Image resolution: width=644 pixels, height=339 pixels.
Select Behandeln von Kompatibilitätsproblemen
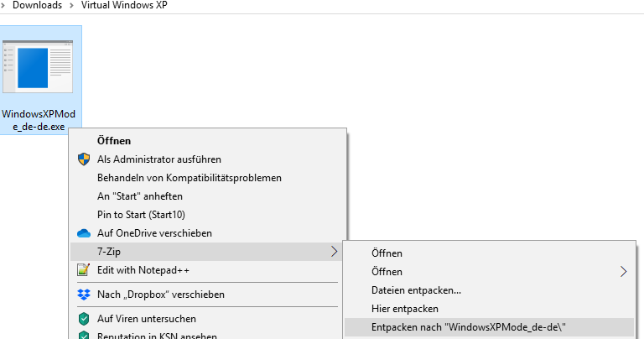[x=190, y=178]
